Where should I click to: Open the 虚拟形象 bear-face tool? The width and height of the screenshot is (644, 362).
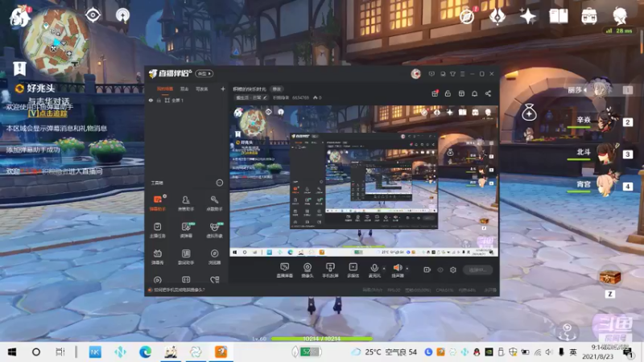pyautogui.click(x=214, y=230)
